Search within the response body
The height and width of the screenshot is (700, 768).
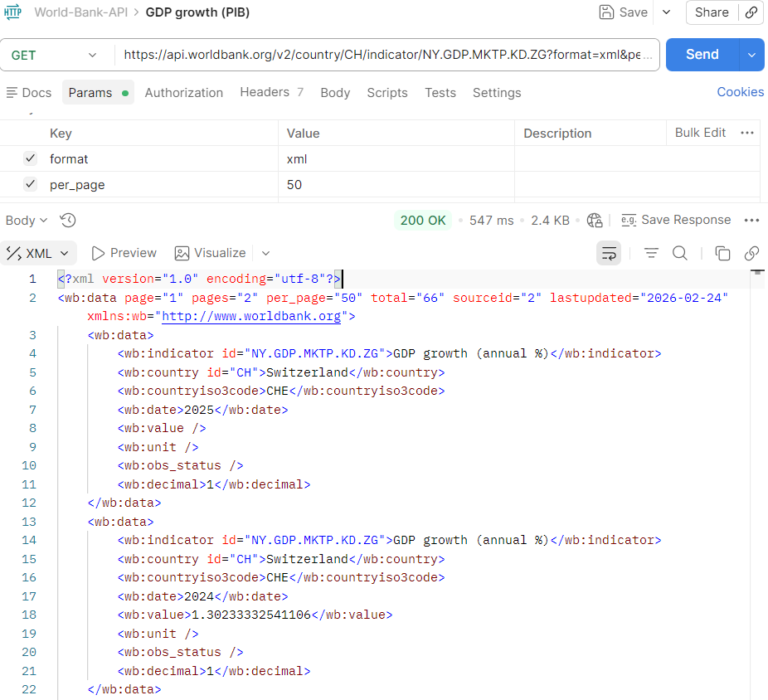679,253
